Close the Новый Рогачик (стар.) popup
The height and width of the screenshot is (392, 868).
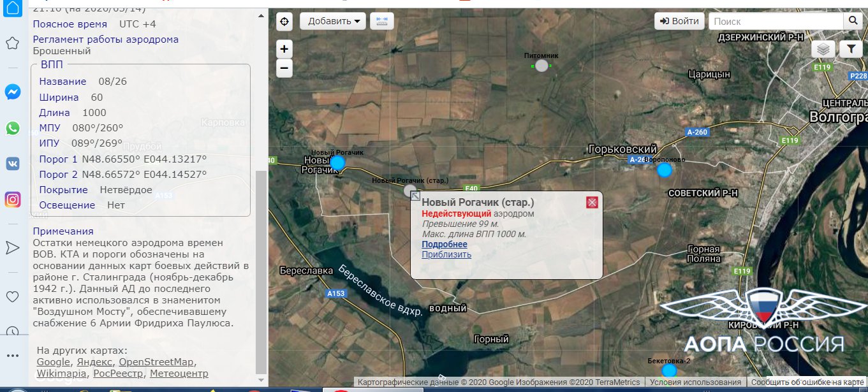pos(592,203)
